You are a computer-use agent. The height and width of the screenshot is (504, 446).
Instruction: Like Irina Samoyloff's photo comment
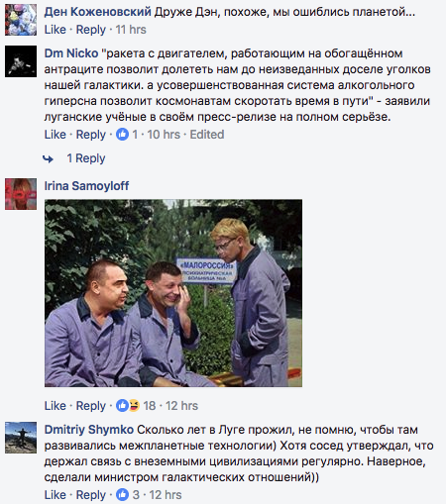56,406
